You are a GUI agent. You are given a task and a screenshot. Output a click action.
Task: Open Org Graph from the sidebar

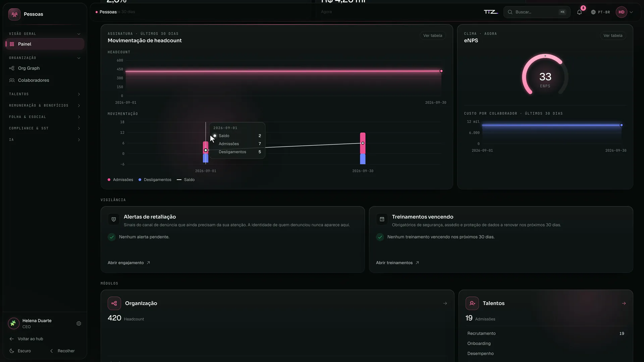[x=45, y=68]
